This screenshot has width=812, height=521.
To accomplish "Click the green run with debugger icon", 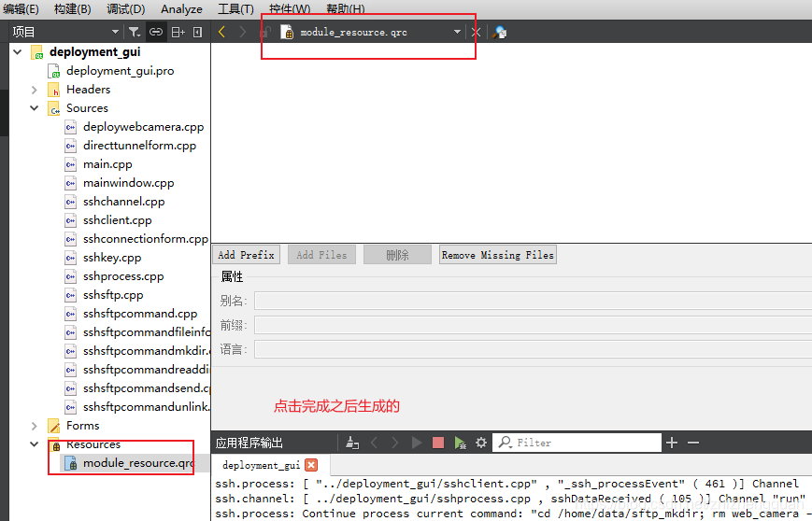I will click(460, 443).
